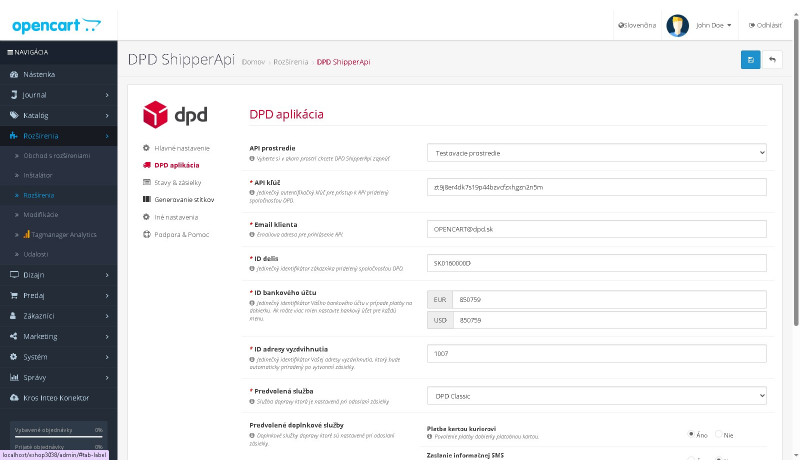
Task: Open Inštalátor submenu item
Action: pos(38,175)
